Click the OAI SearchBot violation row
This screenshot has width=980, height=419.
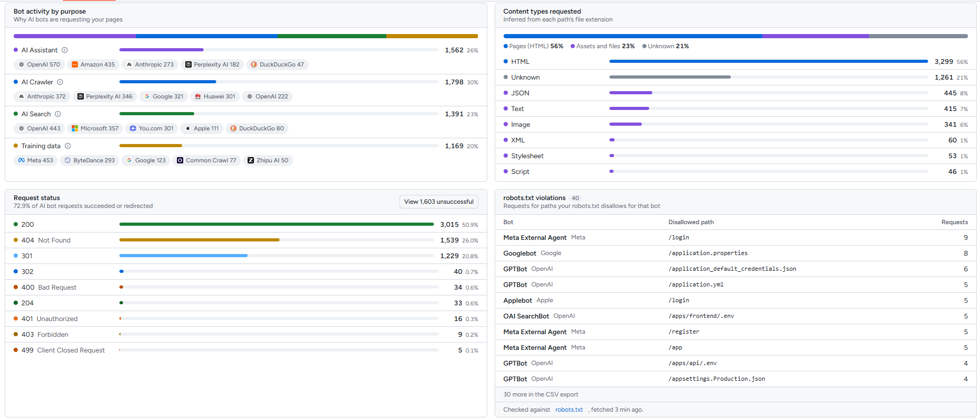(736, 316)
